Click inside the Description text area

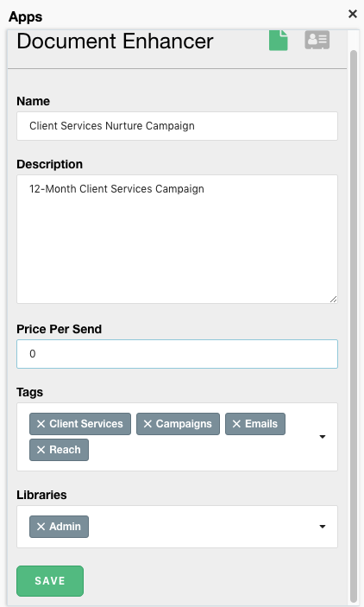177,239
